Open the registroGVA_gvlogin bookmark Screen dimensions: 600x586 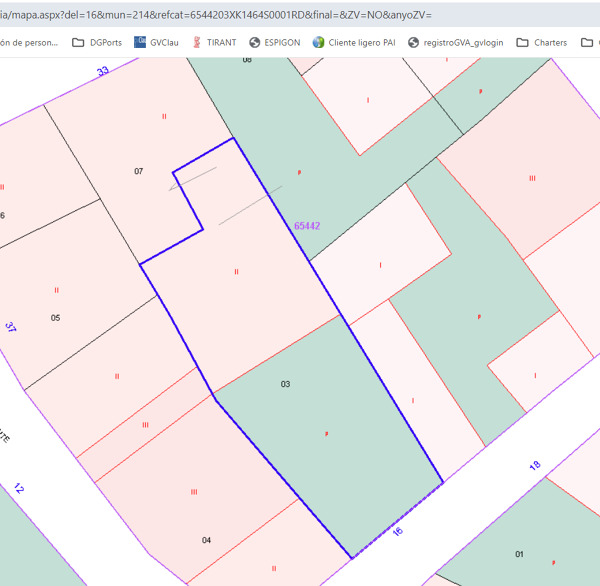pyautogui.click(x=457, y=43)
